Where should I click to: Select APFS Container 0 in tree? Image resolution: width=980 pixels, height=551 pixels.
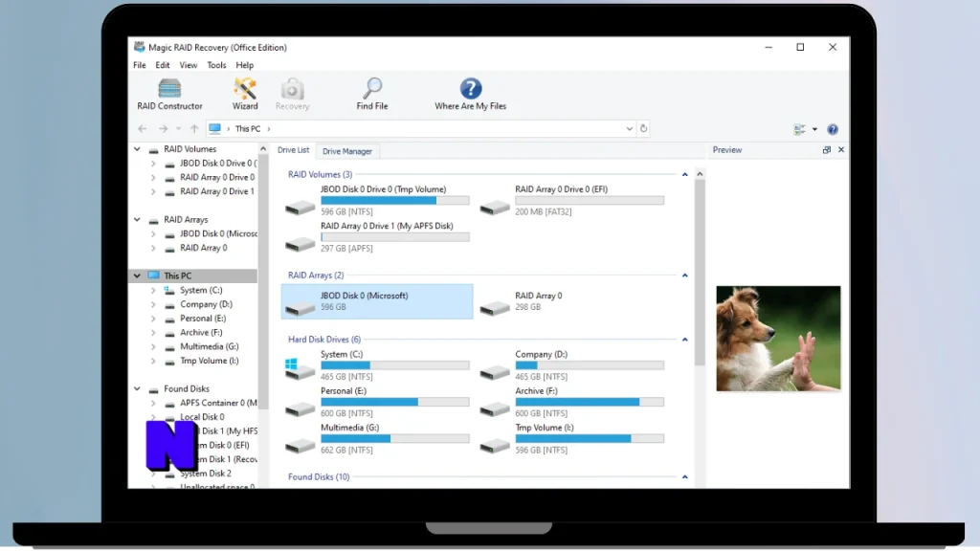[x=218, y=403]
